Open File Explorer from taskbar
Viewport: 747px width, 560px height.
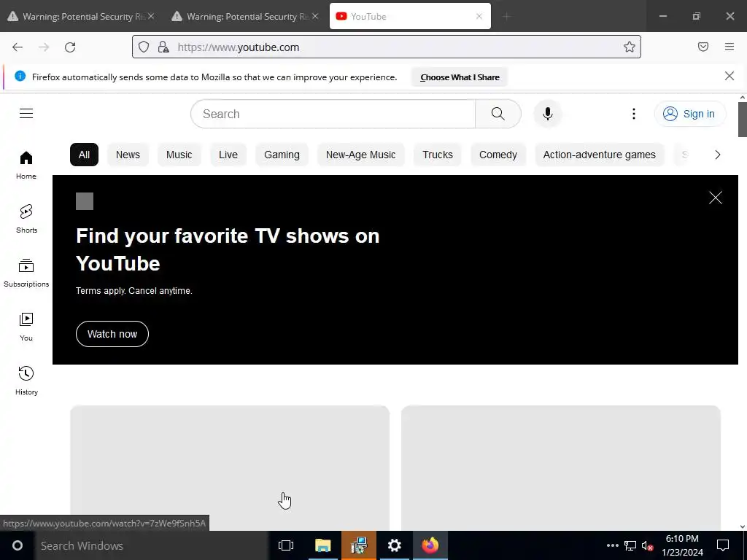pyautogui.click(x=322, y=545)
